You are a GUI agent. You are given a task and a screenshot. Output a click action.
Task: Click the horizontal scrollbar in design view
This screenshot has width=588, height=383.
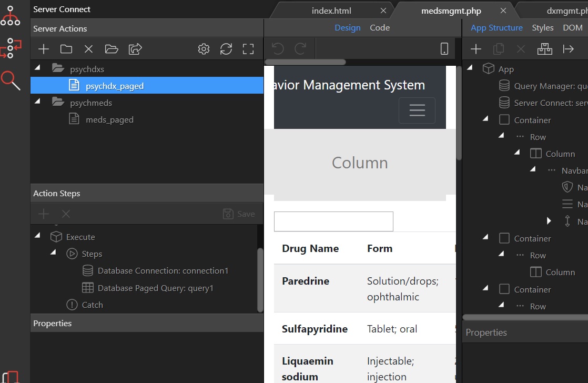tap(305, 62)
